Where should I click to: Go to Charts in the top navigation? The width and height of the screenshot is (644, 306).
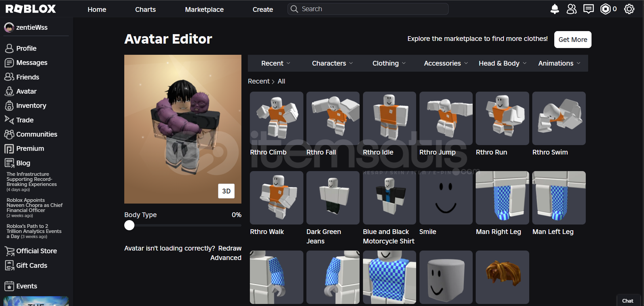pos(146,9)
